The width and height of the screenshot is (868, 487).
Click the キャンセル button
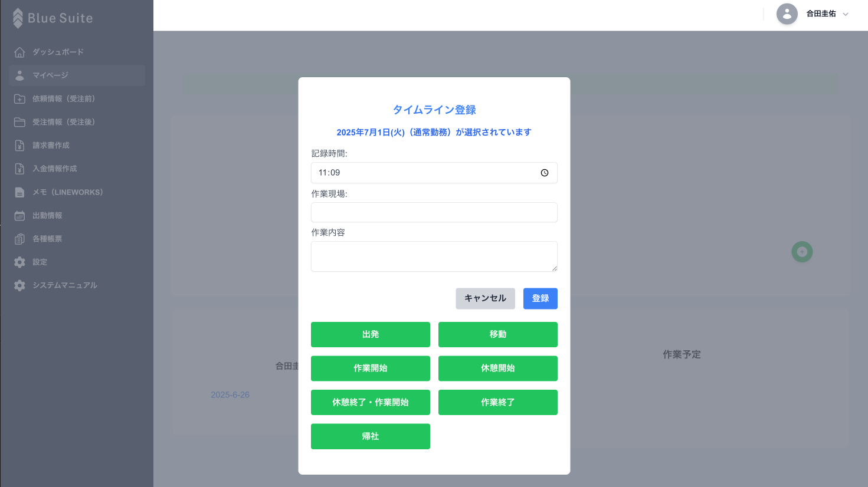(x=485, y=298)
